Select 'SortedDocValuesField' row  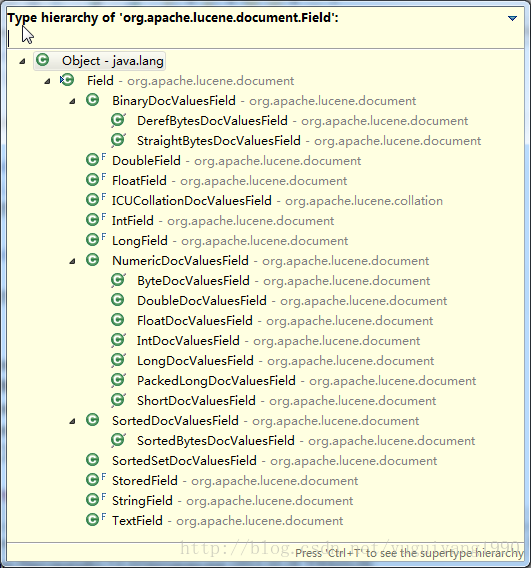click(x=266, y=421)
